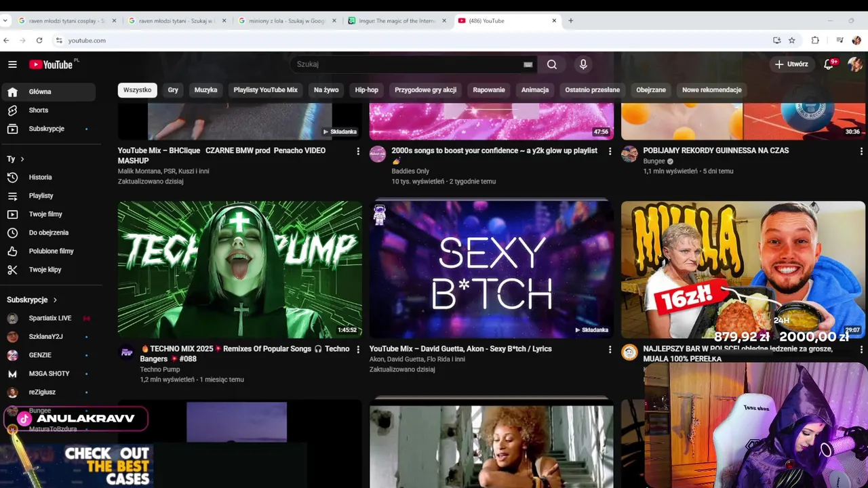Open Do obejrzenia watch later list
This screenshot has width=868, height=488.
coord(47,232)
